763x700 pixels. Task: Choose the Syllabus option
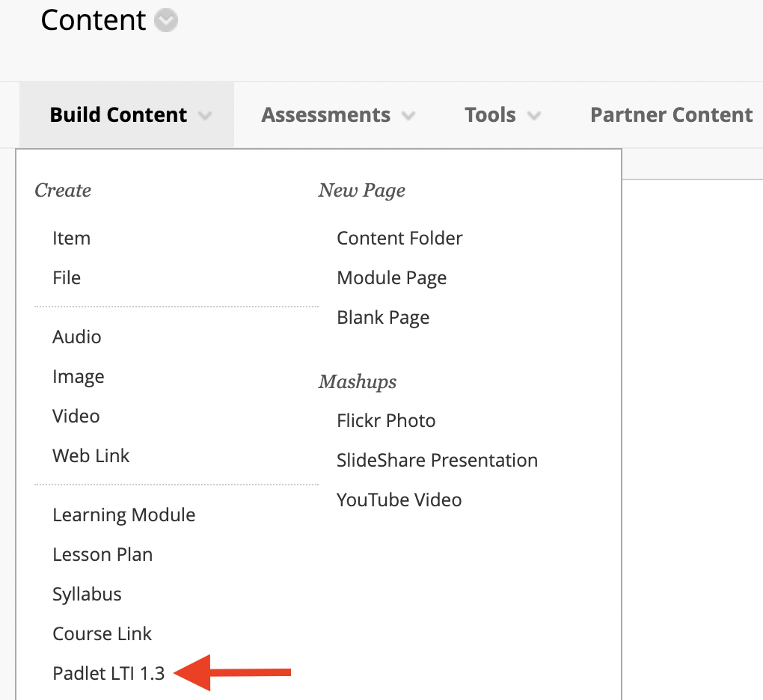(87, 595)
